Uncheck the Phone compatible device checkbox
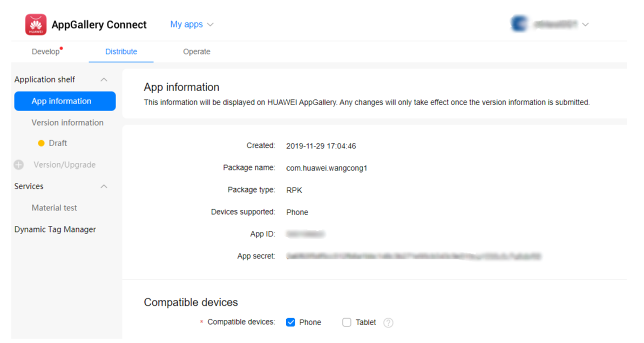This screenshot has width=644, height=343. [x=291, y=323]
